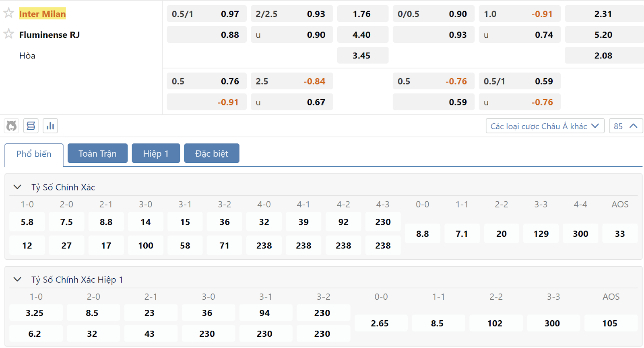Pick alternate handicap odds -0.91

[x=206, y=102]
